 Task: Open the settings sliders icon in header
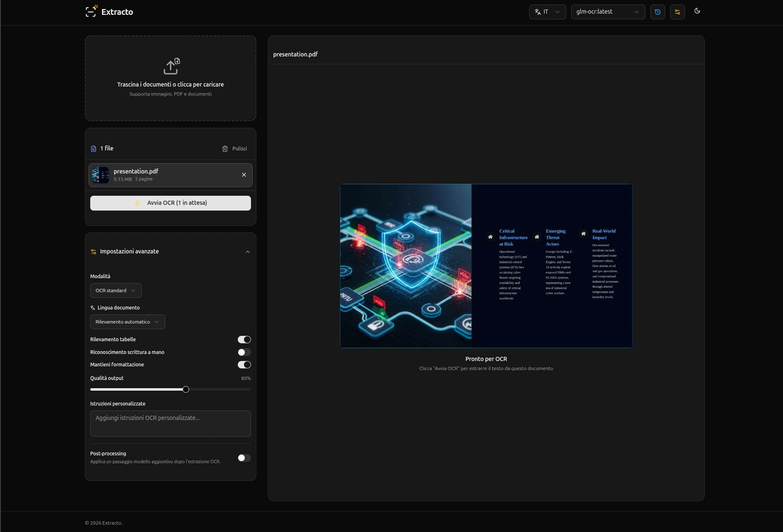(677, 12)
